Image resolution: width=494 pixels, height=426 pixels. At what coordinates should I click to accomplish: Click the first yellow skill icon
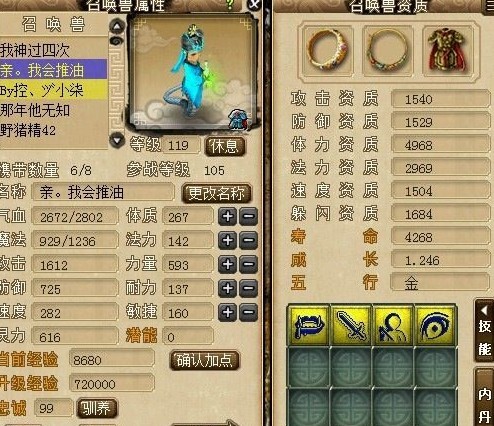[309, 324]
